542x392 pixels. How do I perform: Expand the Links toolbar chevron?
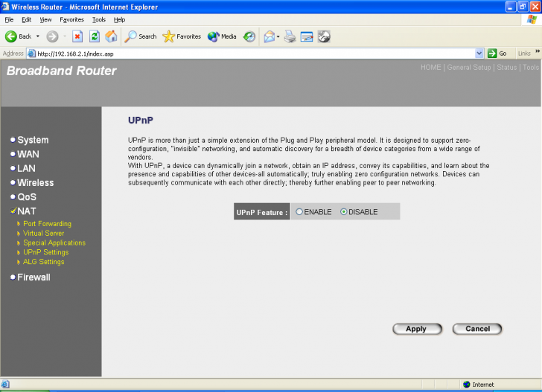tap(538, 51)
